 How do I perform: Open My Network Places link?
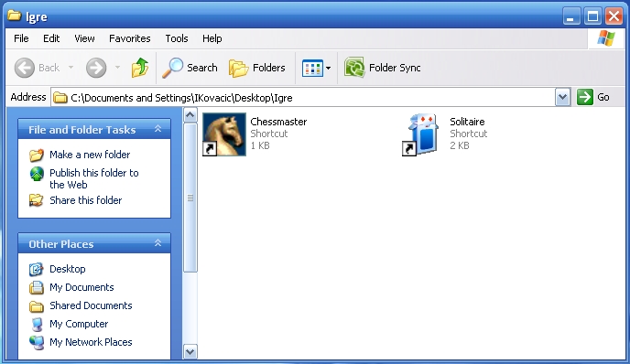click(x=91, y=342)
